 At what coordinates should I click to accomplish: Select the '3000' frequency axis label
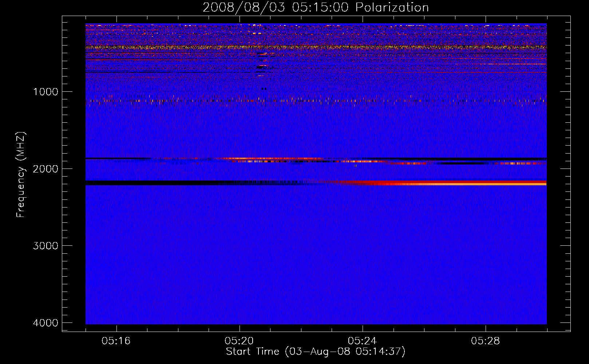coord(46,246)
